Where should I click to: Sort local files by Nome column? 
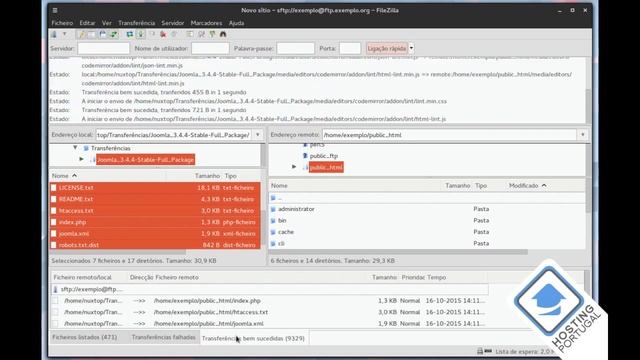coord(107,176)
